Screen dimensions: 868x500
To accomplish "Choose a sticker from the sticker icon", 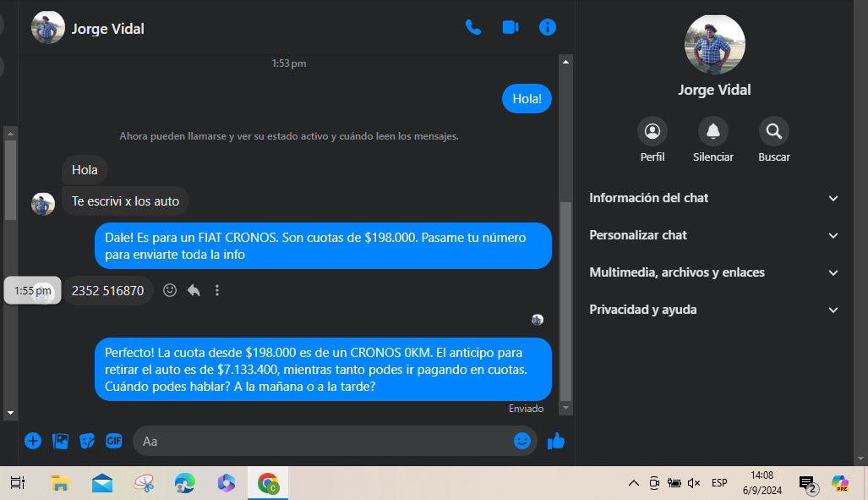I will point(87,441).
